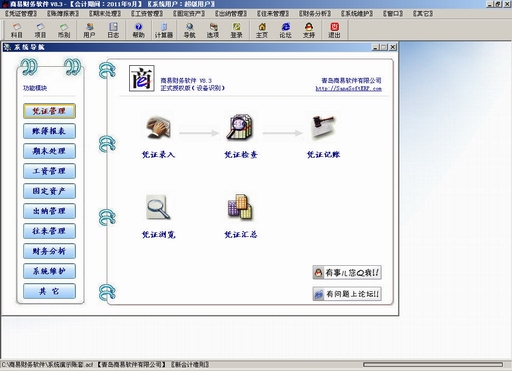The image size is (512, 371).
Task: Open the 账簿报表 menu in menu bar
Action: click(63, 14)
